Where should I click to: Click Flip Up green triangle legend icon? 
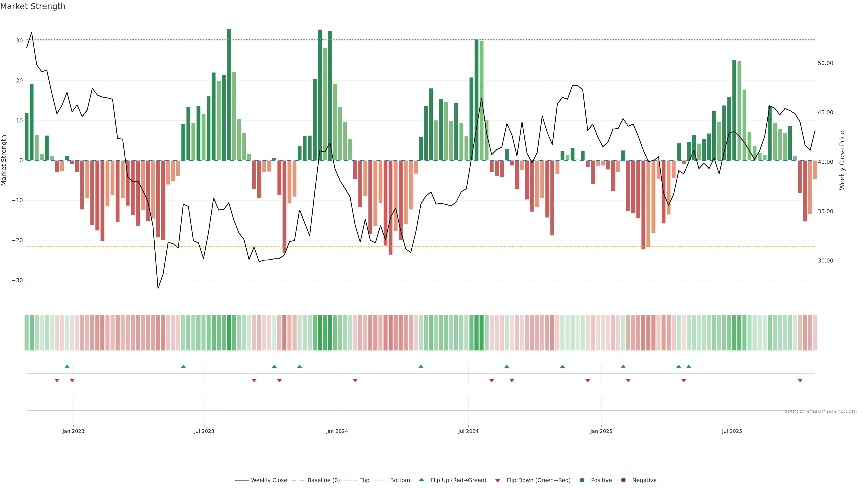click(421, 480)
